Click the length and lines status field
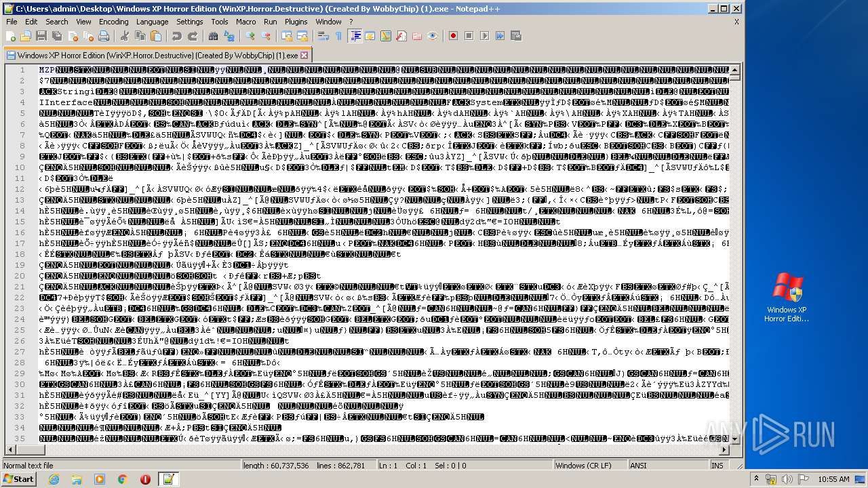The width and height of the screenshot is (868, 488). coord(309,466)
